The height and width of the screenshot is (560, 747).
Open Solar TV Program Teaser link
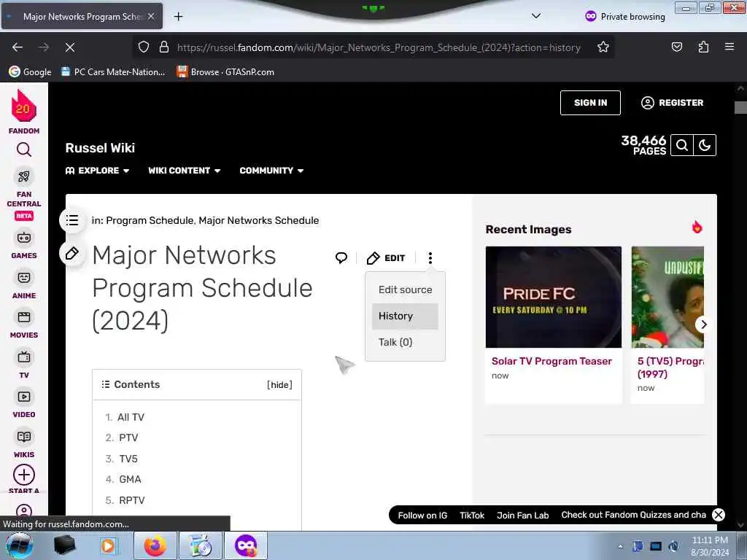(551, 361)
